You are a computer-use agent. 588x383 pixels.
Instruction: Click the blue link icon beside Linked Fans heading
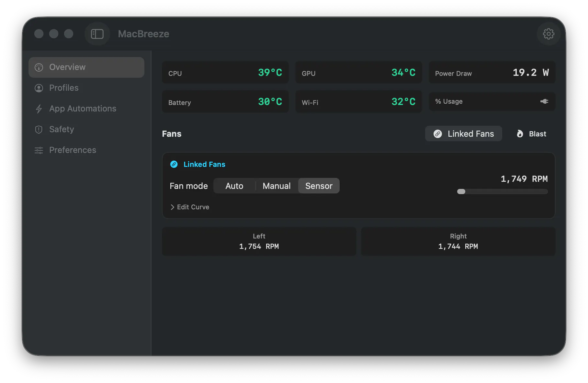tap(174, 164)
